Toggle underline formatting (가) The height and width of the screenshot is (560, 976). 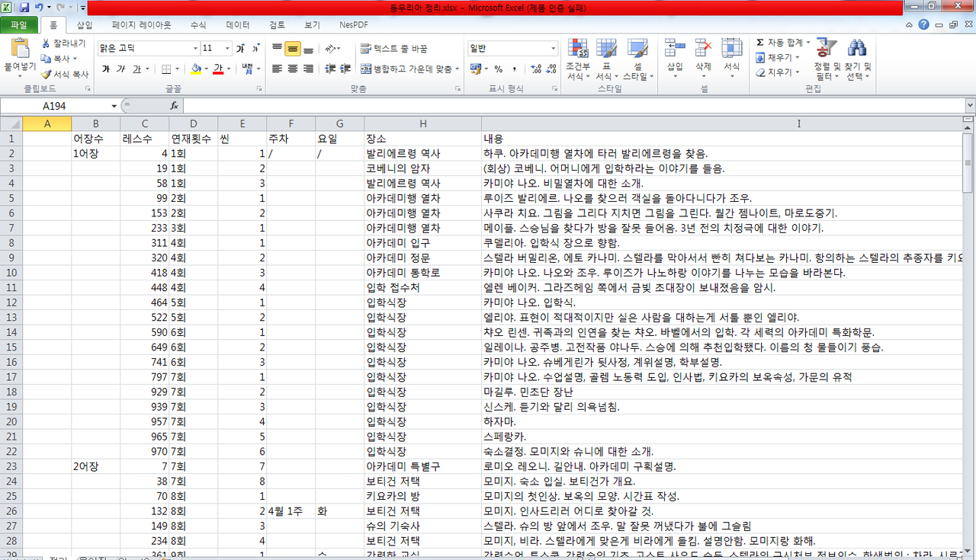[137, 69]
